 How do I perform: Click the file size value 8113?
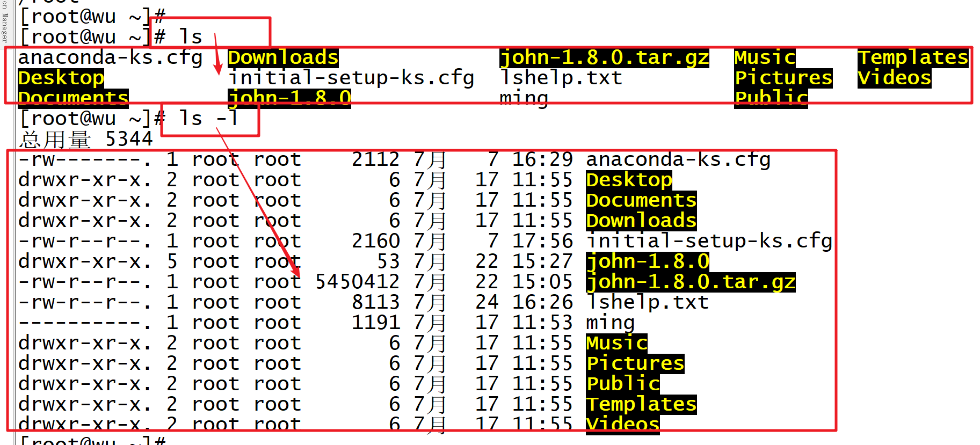(x=376, y=302)
